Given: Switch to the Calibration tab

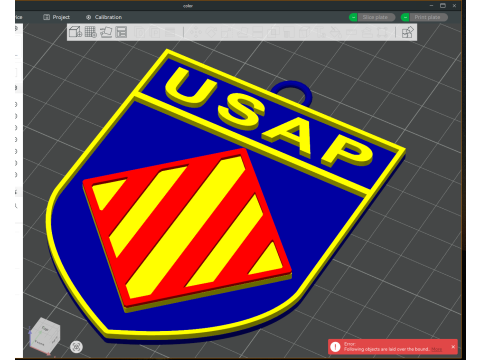Looking at the screenshot, I should [x=104, y=17].
